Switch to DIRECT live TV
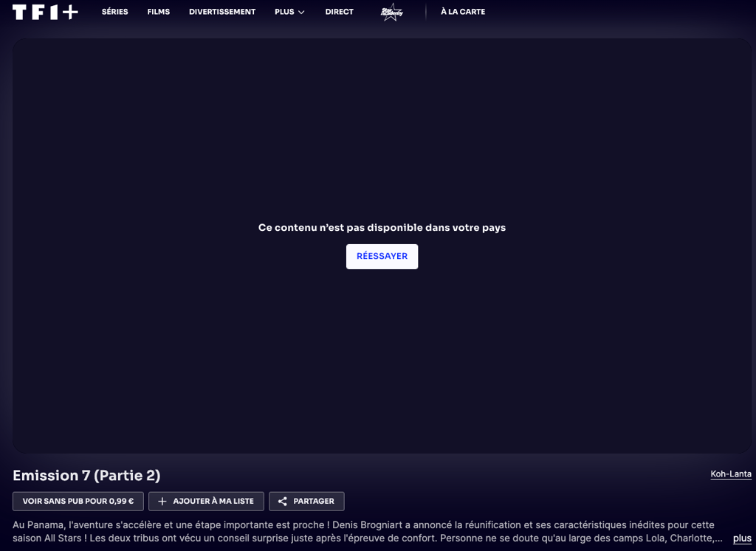Viewport: 756px width, 551px height. click(x=340, y=12)
